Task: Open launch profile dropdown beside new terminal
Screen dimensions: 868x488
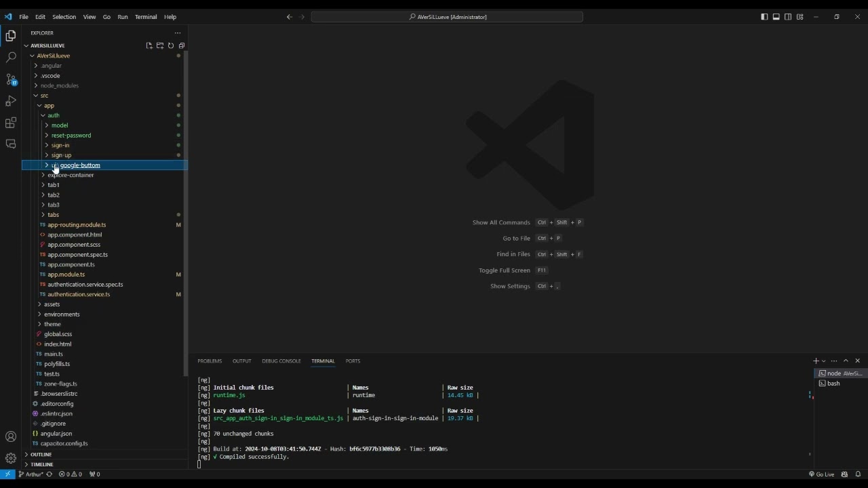Action: click(x=824, y=361)
